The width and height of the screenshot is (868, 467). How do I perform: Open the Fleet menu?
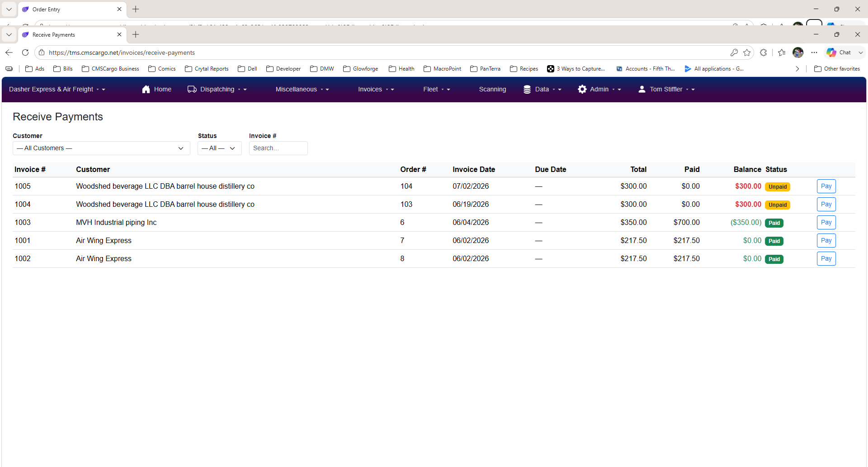[436, 90]
